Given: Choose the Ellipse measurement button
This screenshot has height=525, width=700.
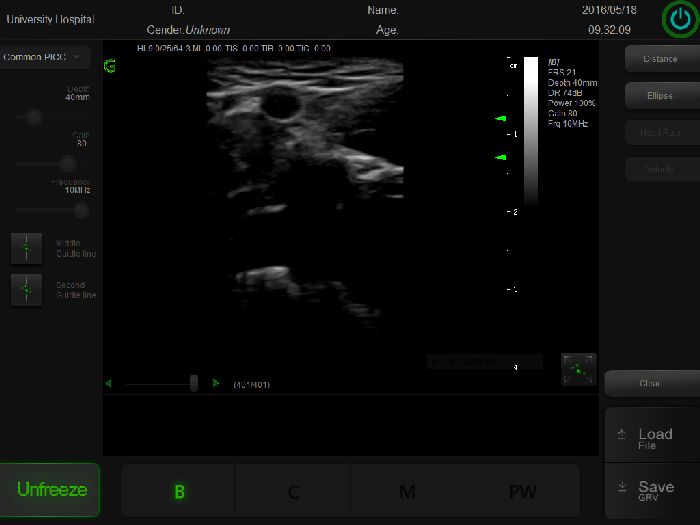Looking at the screenshot, I should (x=659, y=96).
